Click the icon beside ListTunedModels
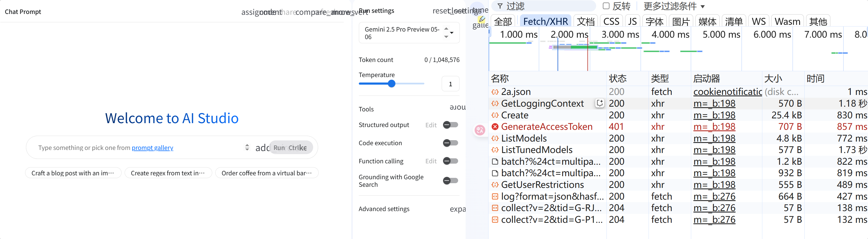868x239 pixels. 495,150
